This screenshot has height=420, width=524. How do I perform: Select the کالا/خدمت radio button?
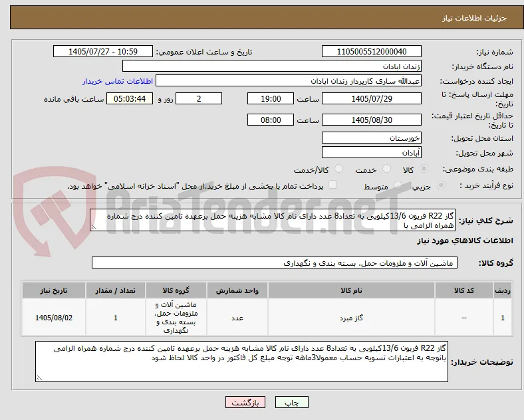[339, 169]
